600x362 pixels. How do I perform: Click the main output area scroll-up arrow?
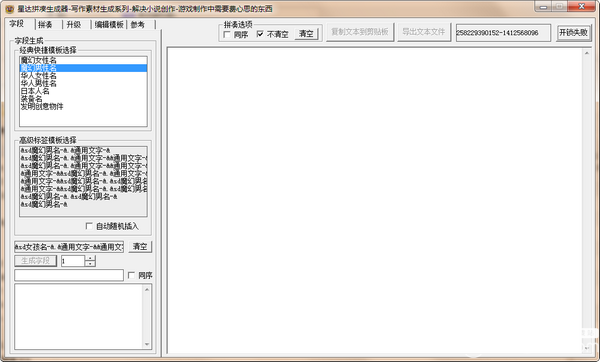(x=587, y=53)
